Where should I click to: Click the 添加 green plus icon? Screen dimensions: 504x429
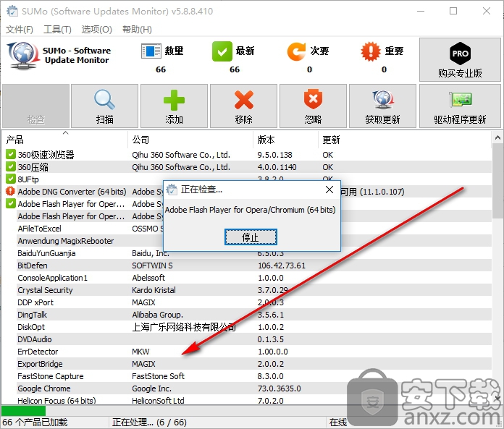(x=174, y=100)
